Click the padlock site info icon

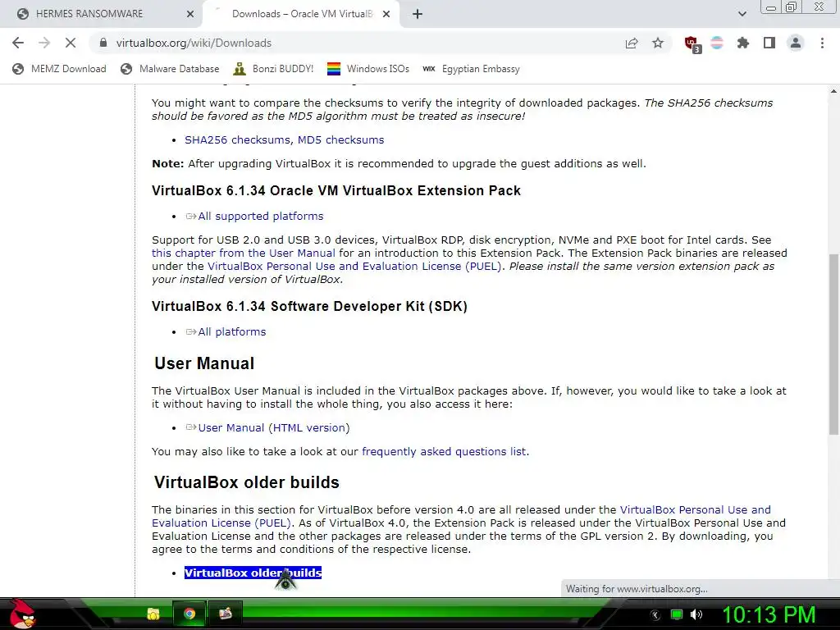[x=103, y=43]
